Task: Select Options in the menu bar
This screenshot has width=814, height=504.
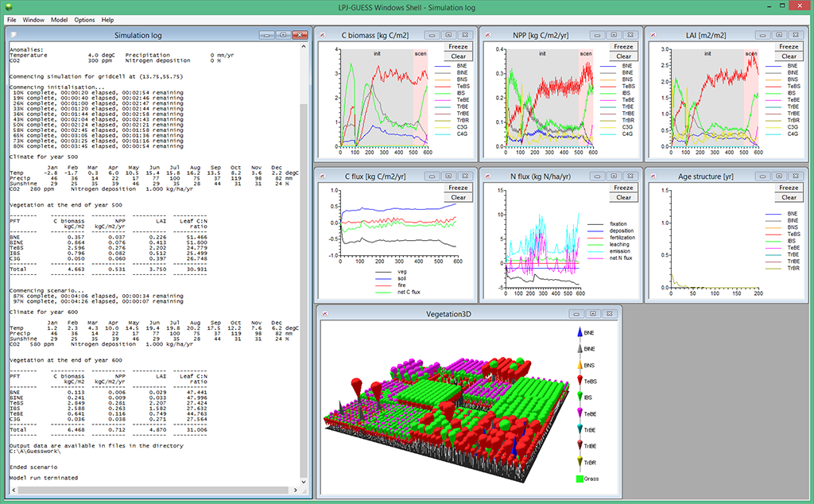Action: point(84,19)
